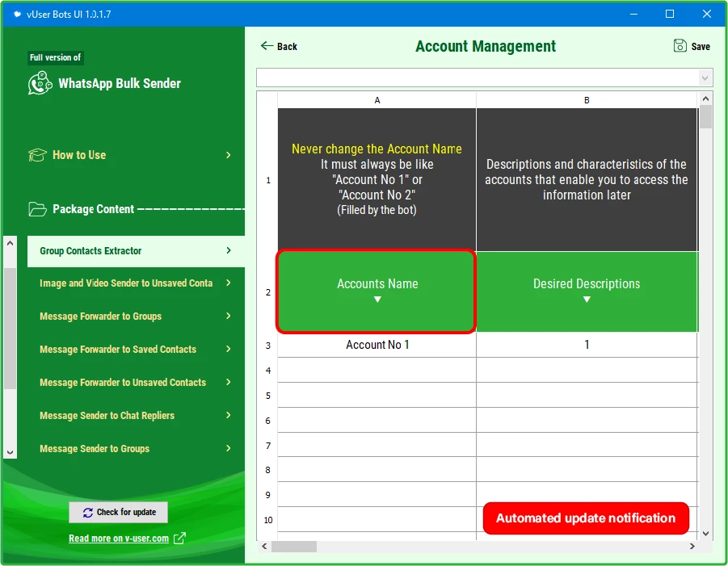This screenshot has width=728, height=566.
Task: Open the Group Contacts Extractor menu item
Action: point(136,251)
